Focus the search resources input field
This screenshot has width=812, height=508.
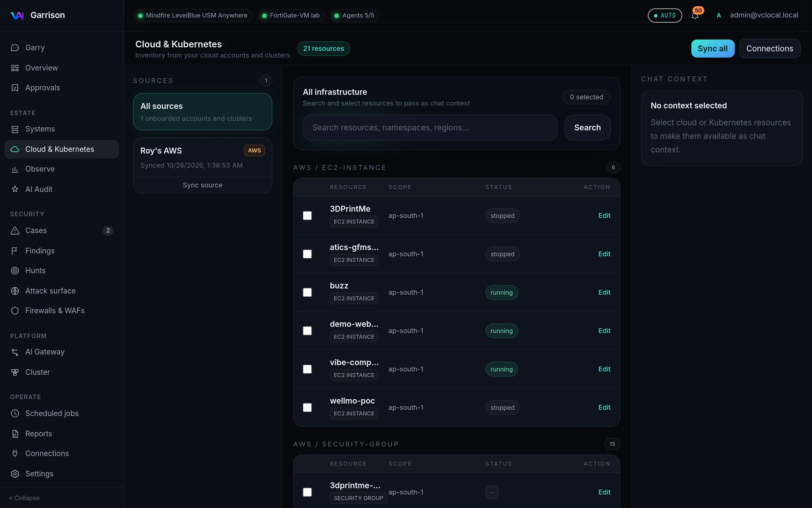(430, 128)
